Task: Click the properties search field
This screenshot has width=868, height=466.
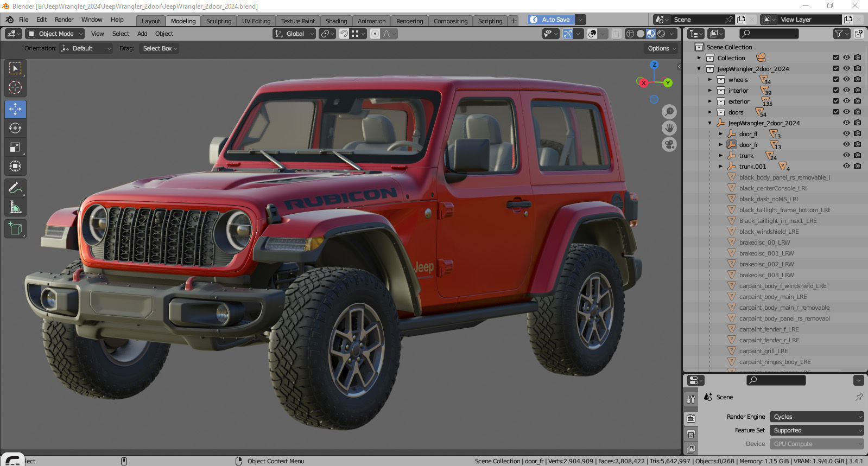Action: click(x=776, y=380)
